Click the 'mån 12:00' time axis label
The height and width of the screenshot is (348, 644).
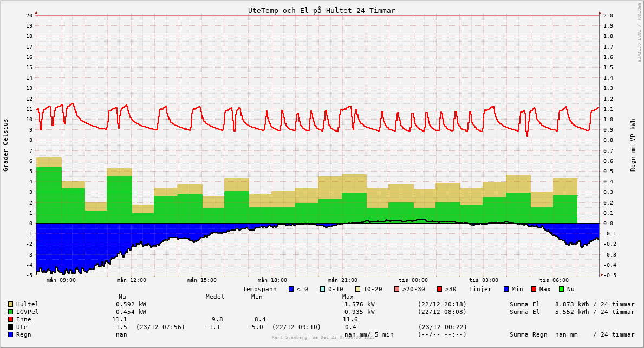(x=131, y=280)
